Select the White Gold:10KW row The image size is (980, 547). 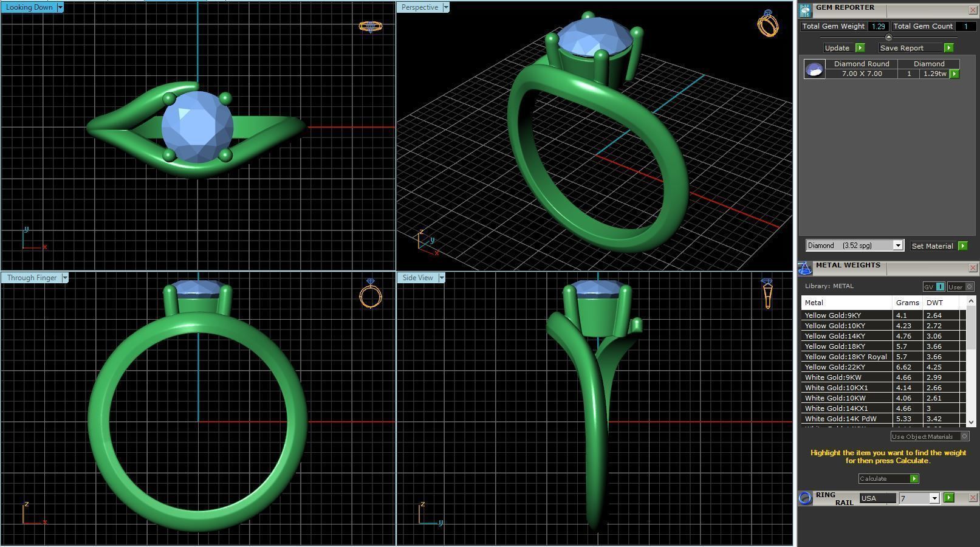click(883, 398)
